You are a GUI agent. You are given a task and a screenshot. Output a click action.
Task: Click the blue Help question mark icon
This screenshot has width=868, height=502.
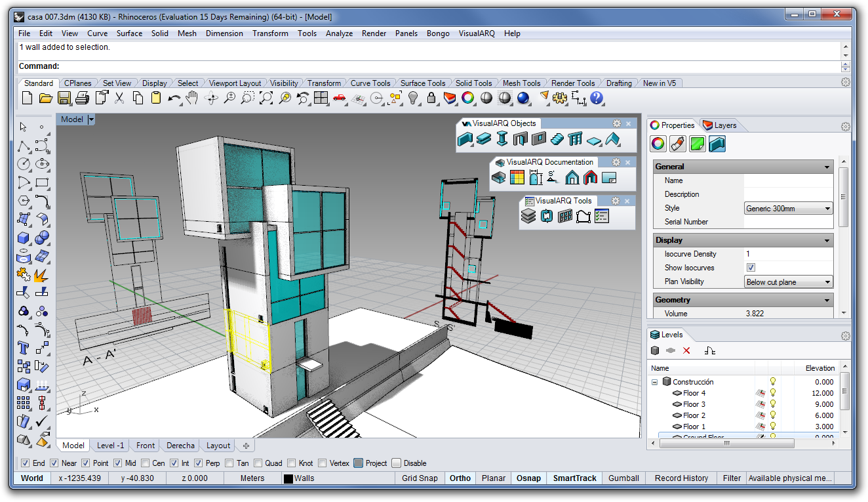point(597,98)
